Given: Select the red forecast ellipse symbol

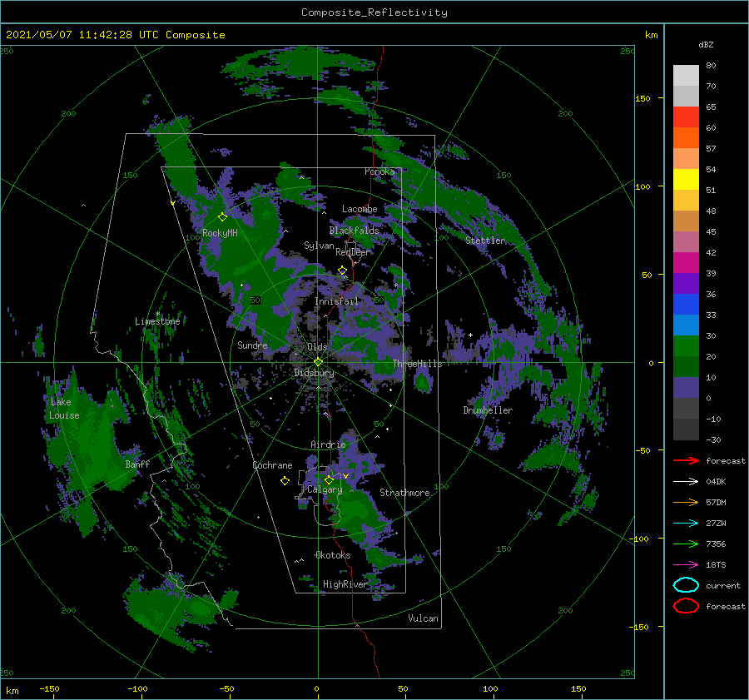Looking at the screenshot, I should (x=686, y=606).
